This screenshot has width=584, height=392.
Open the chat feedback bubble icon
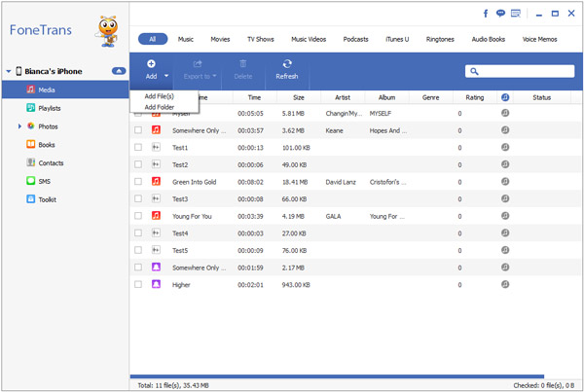point(500,14)
